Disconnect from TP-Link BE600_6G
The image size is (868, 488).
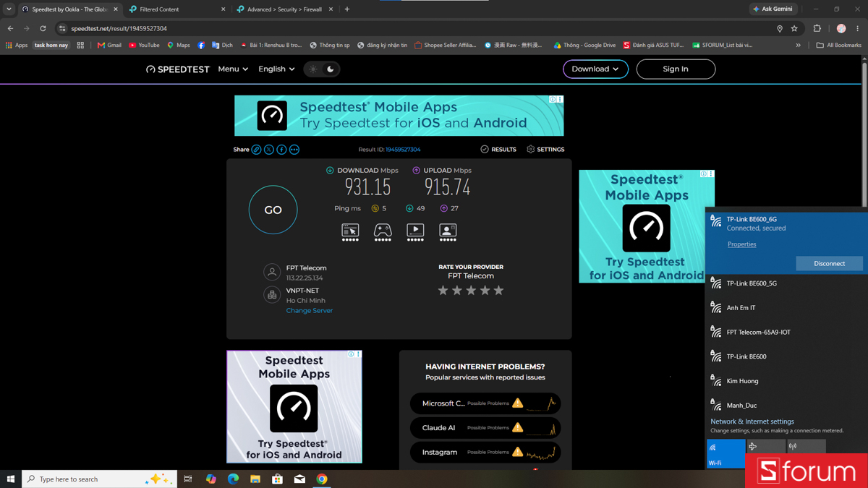pos(829,264)
